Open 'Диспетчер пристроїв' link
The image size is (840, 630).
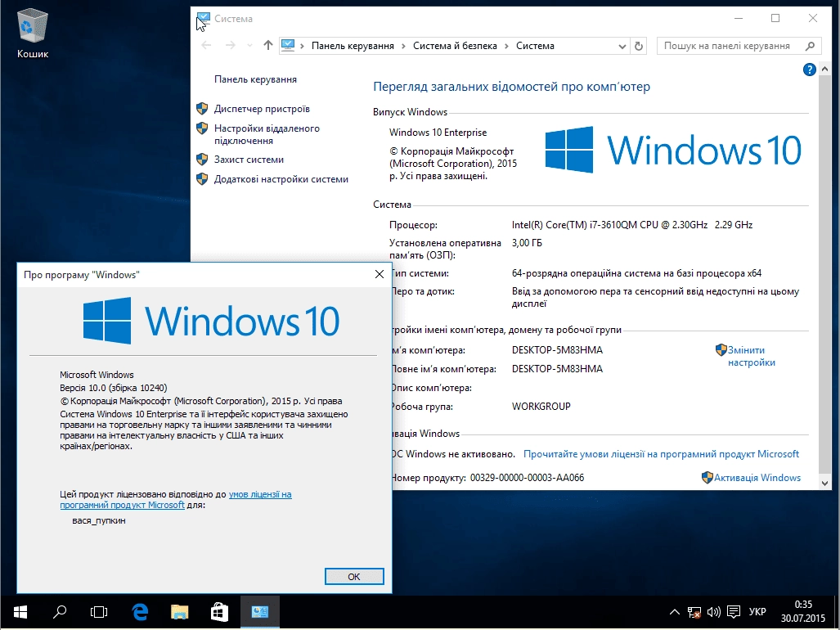click(262, 109)
